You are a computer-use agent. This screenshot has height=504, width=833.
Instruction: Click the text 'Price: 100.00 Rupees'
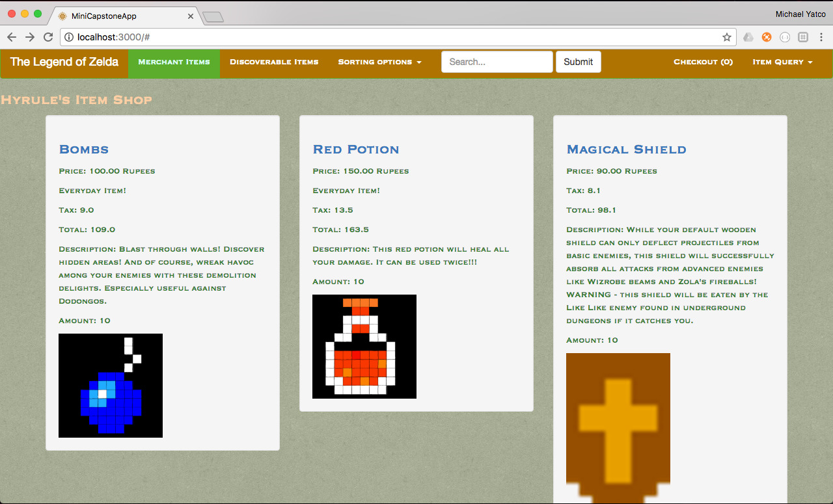pos(107,172)
